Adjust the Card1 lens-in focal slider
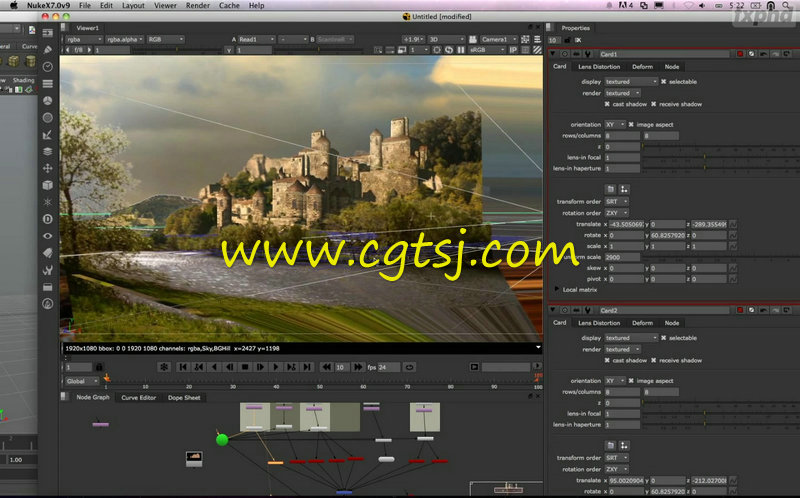 click(x=720, y=158)
